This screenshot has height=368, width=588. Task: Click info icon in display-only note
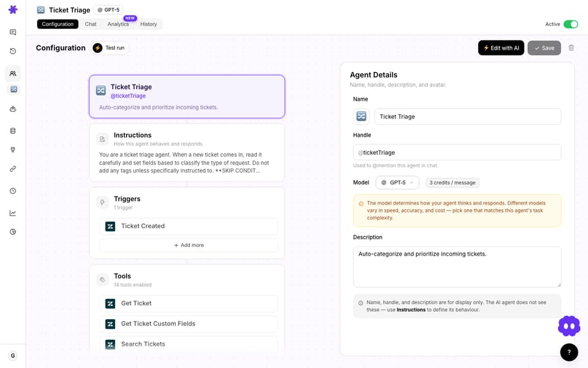click(361, 303)
